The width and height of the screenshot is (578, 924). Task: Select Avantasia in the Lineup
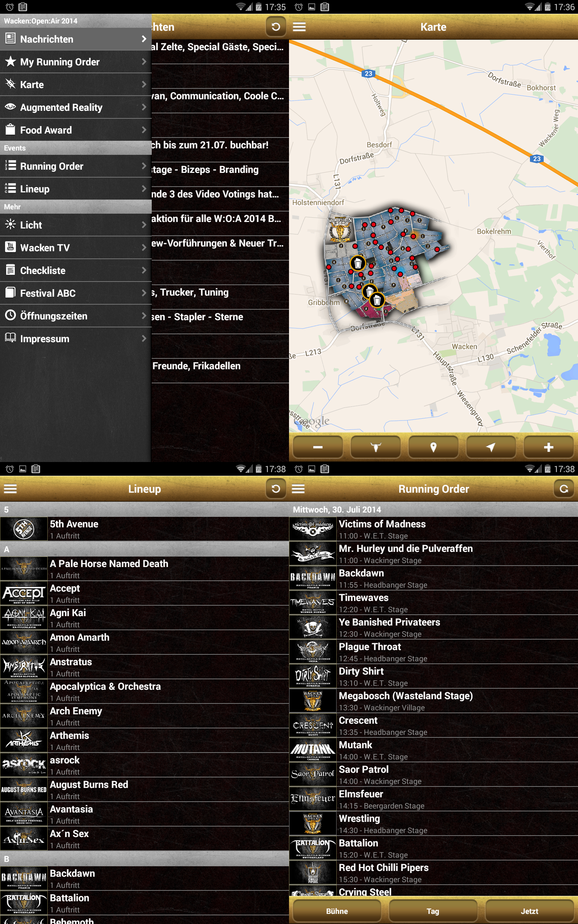pos(144,814)
